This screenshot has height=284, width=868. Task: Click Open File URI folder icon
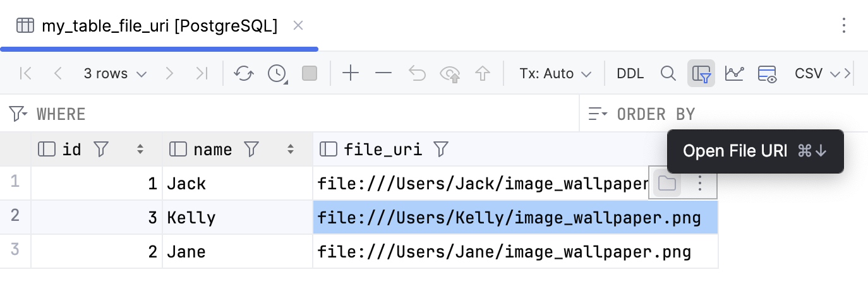[667, 184]
